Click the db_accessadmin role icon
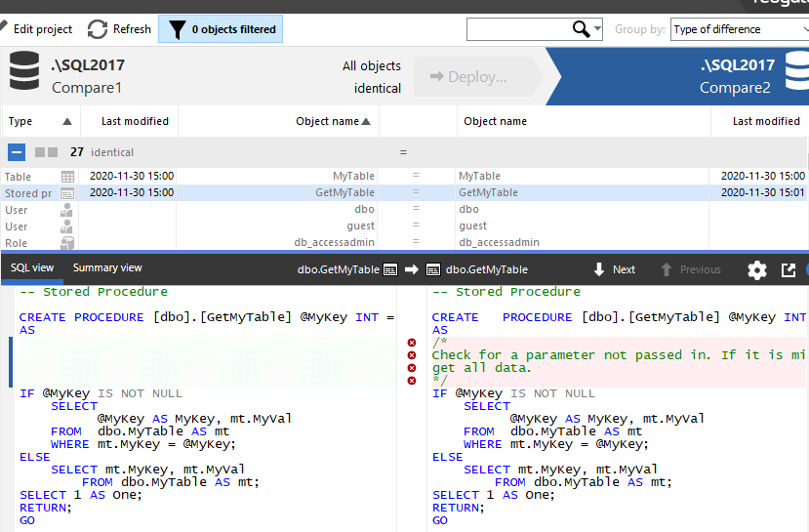Image resolution: width=809 pixels, height=532 pixels. tap(67, 242)
